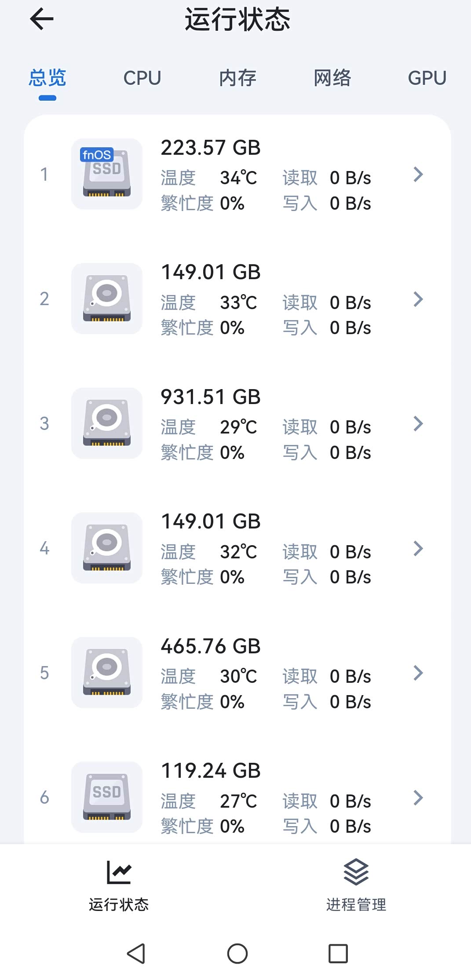The height and width of the screenshot is (980, 471).
Task: Expand disk 5 details with chevron arrow
Action: pos(418,673)
